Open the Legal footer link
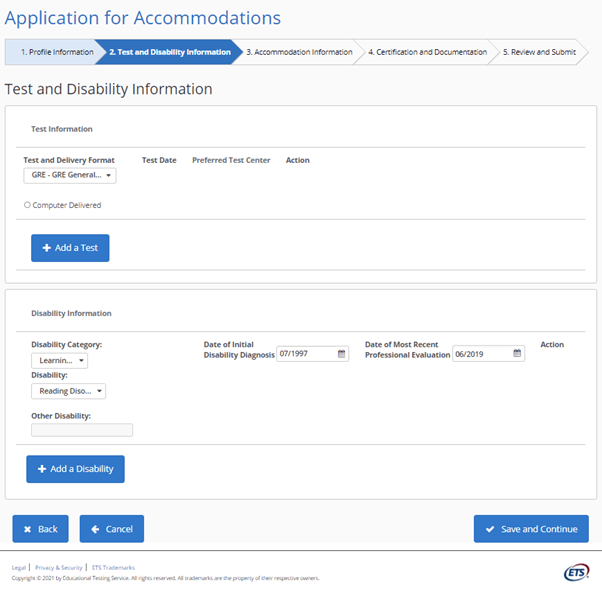The height and width of the screenshot is (596, 602). [19, 567]
